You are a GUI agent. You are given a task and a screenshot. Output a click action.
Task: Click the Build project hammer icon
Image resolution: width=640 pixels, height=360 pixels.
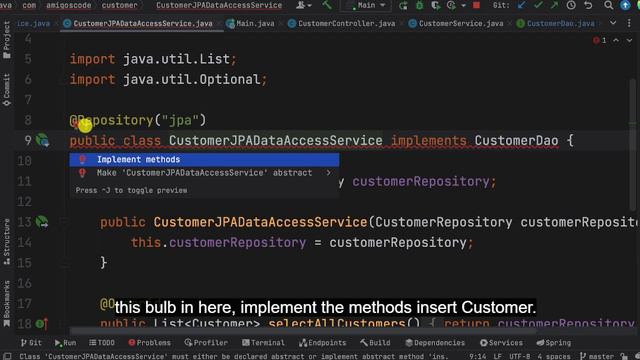(327, 5)
